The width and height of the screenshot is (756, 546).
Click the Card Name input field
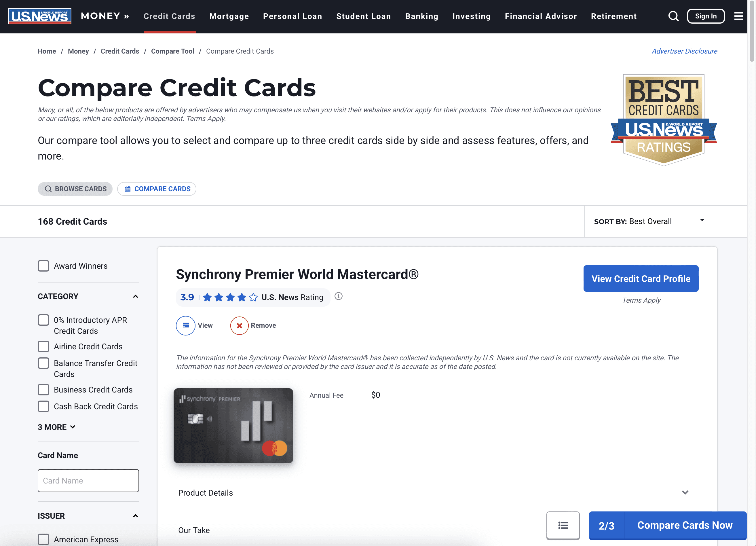click(x=88, y=480)
